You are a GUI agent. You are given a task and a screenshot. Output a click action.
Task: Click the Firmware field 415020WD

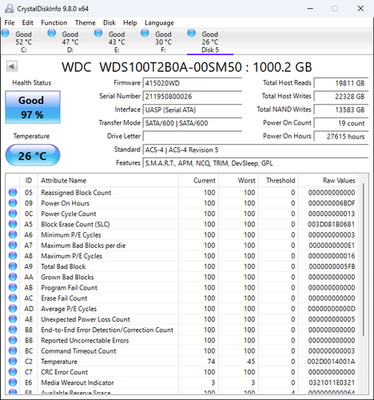pos(192,83)
